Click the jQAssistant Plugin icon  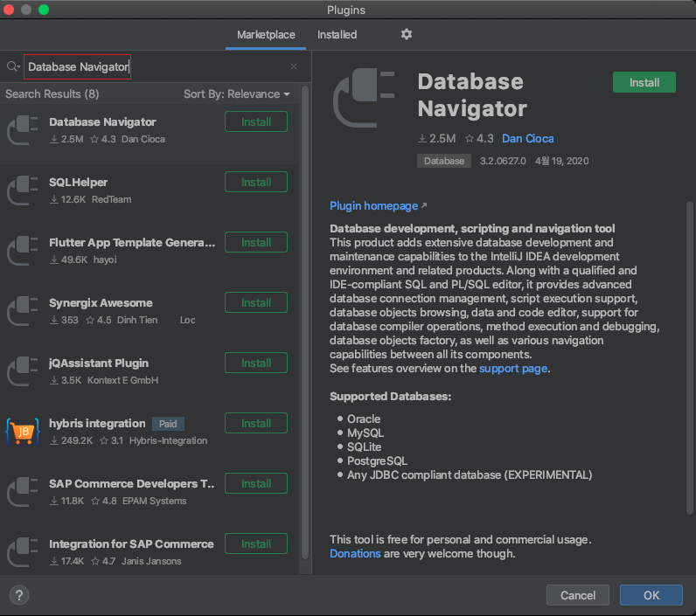pos(22,371)
